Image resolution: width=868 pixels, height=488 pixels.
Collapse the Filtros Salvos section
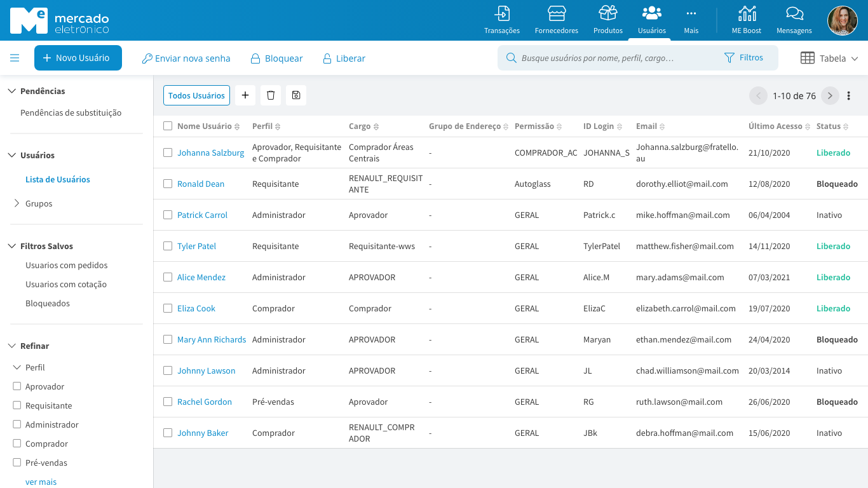tap(11, 246)
